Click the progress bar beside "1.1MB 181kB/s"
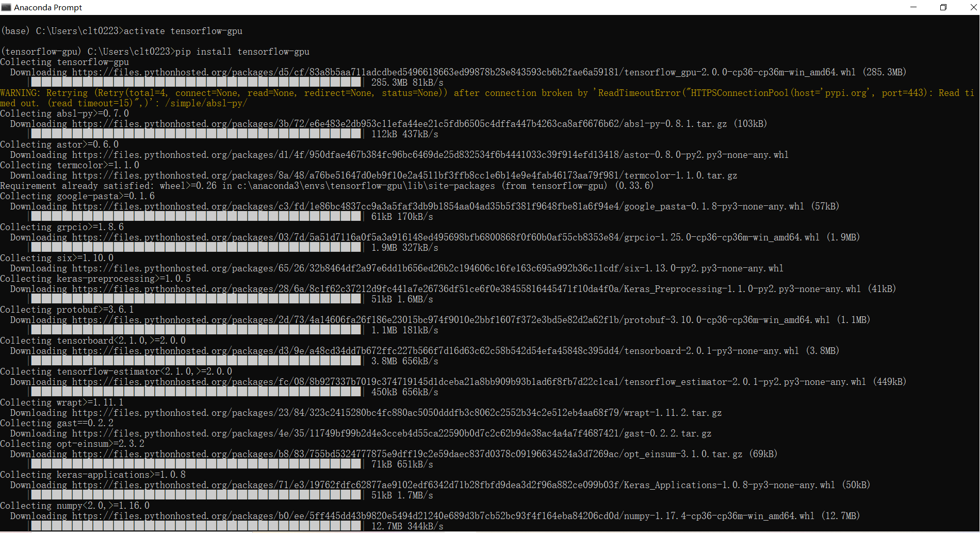Screen dimensions: 980x533 196,330
